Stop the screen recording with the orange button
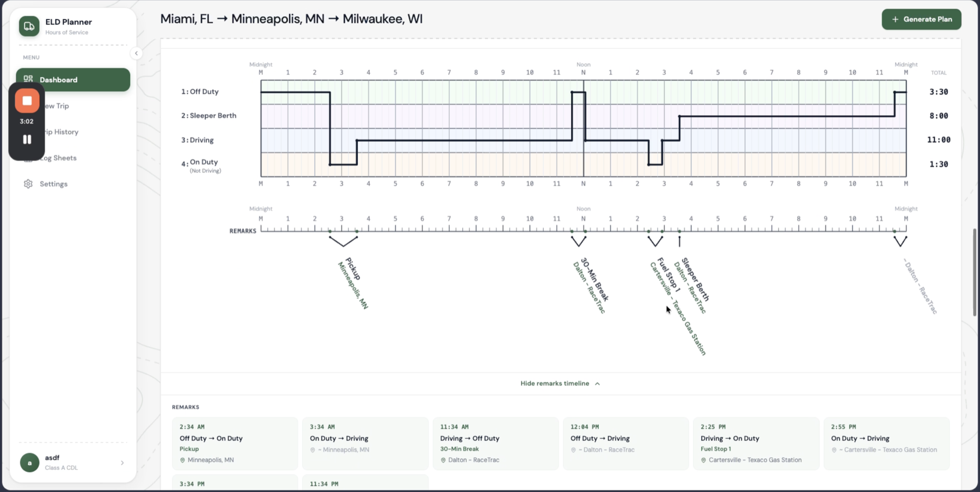 click(x=27, y=101)
